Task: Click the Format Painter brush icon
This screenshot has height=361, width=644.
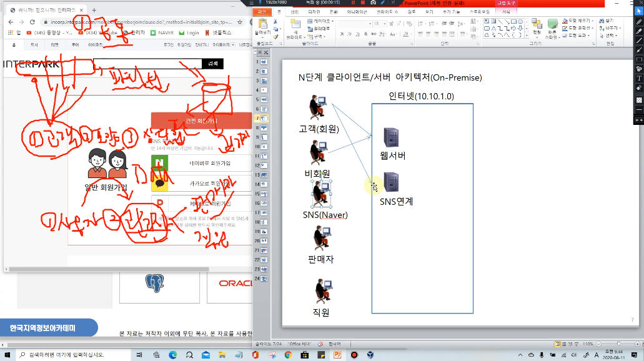Action: 275,37
